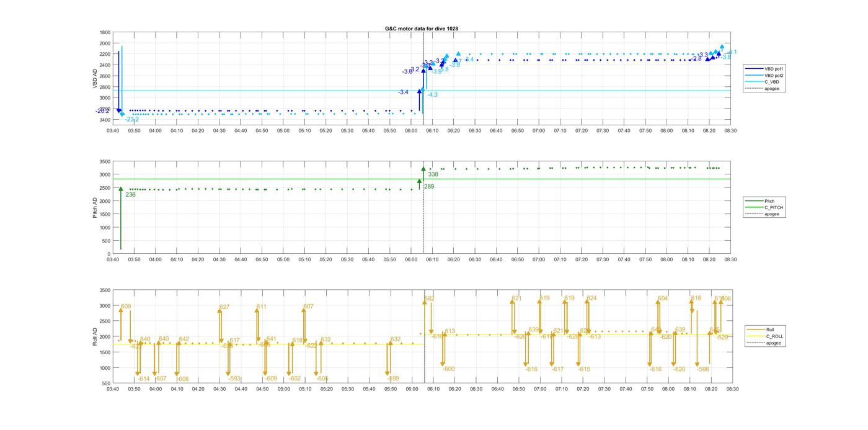Click the '08:00' tick under the Roll plot

pos(668,390)
